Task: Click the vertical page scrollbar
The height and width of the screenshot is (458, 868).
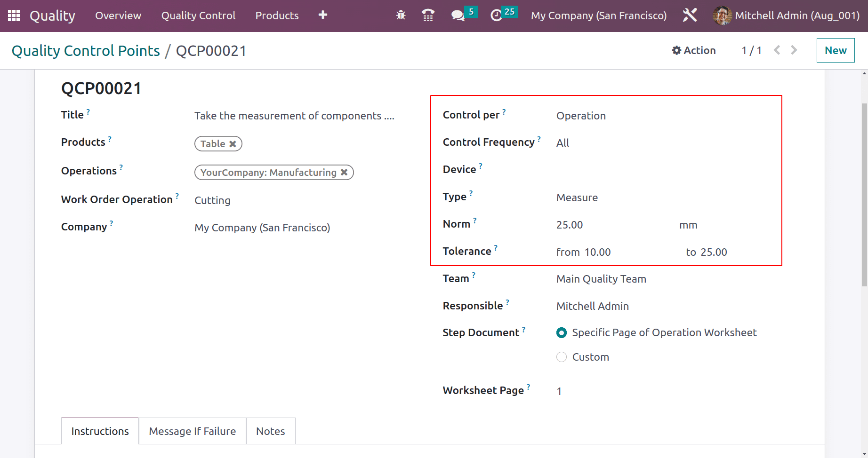Action: (864, 195)
